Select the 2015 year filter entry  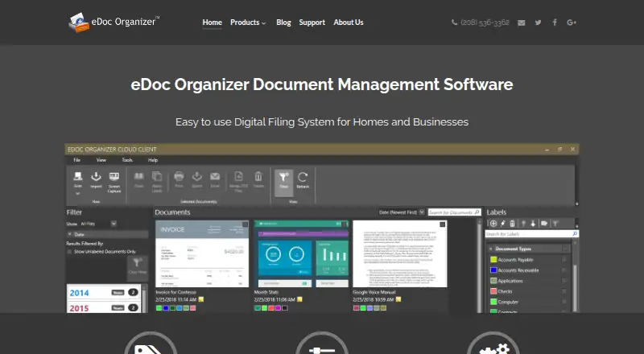[104, 307]
